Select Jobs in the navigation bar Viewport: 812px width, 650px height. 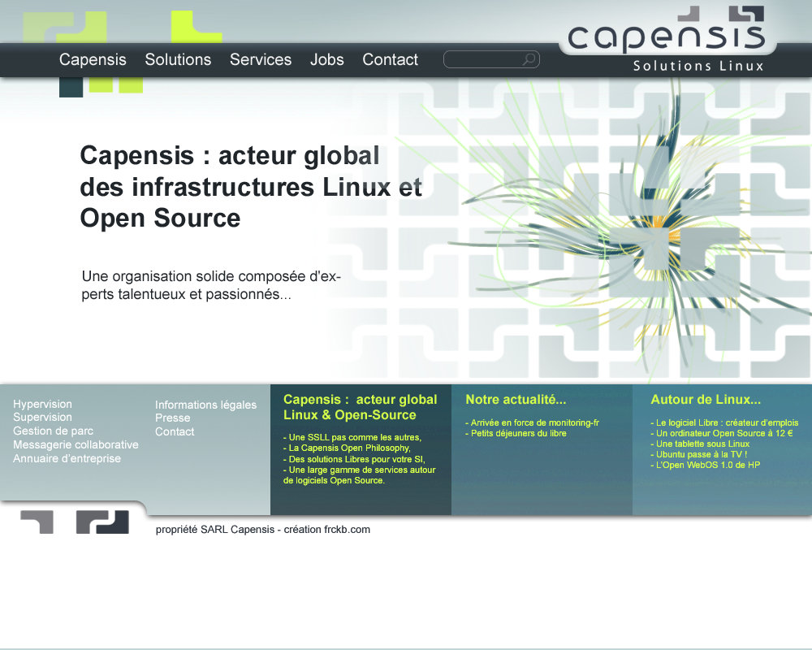pyautogui.click(x=326, y=60)
